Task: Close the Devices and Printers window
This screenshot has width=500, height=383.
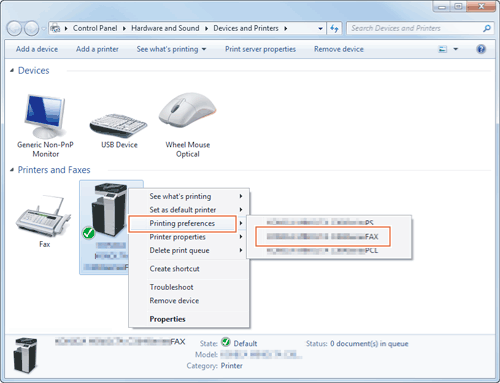Action: point(481,7)
